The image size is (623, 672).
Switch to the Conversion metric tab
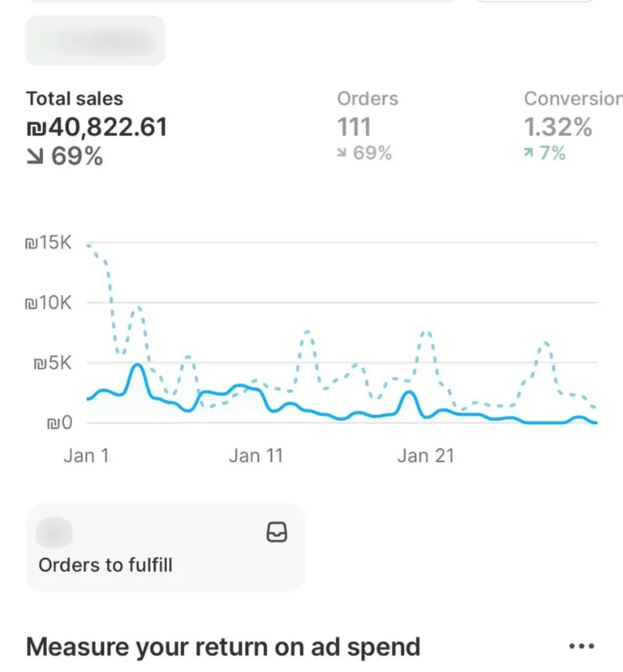point(572,99)
